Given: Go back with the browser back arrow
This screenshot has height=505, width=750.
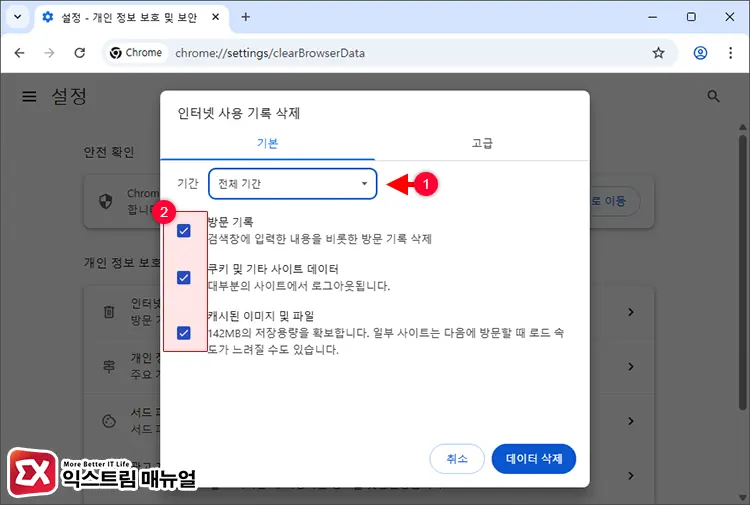Looking at the screenshot, I should point(20,53).
